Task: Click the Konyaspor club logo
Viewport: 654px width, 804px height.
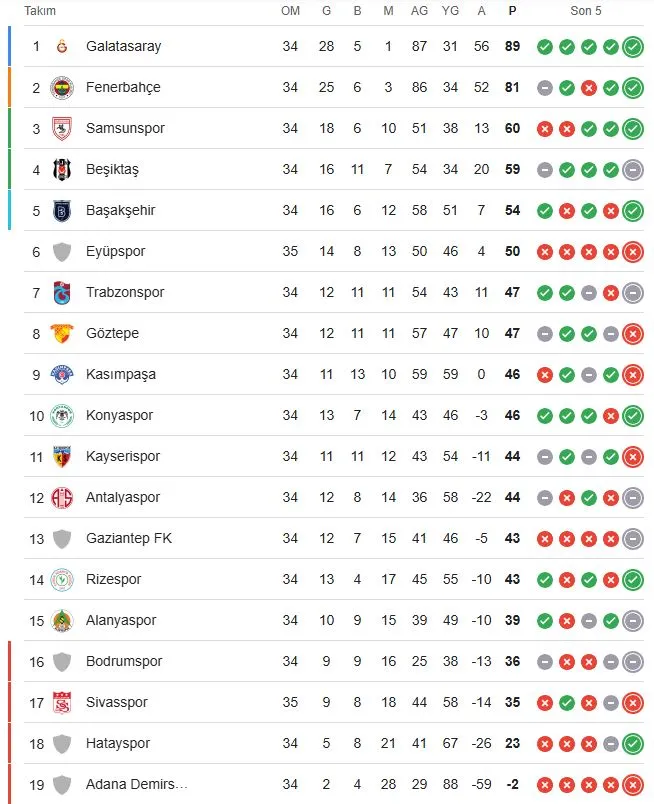Action: click(x=62, y=416)
